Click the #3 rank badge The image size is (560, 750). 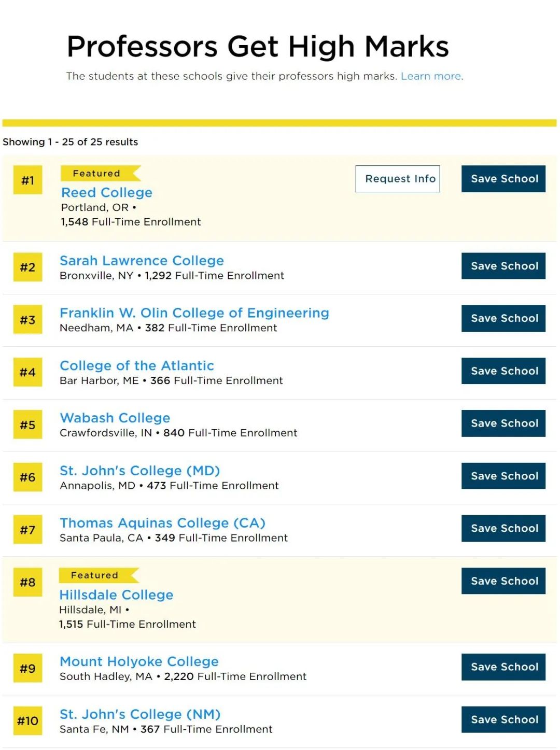(x=27, y=320)
